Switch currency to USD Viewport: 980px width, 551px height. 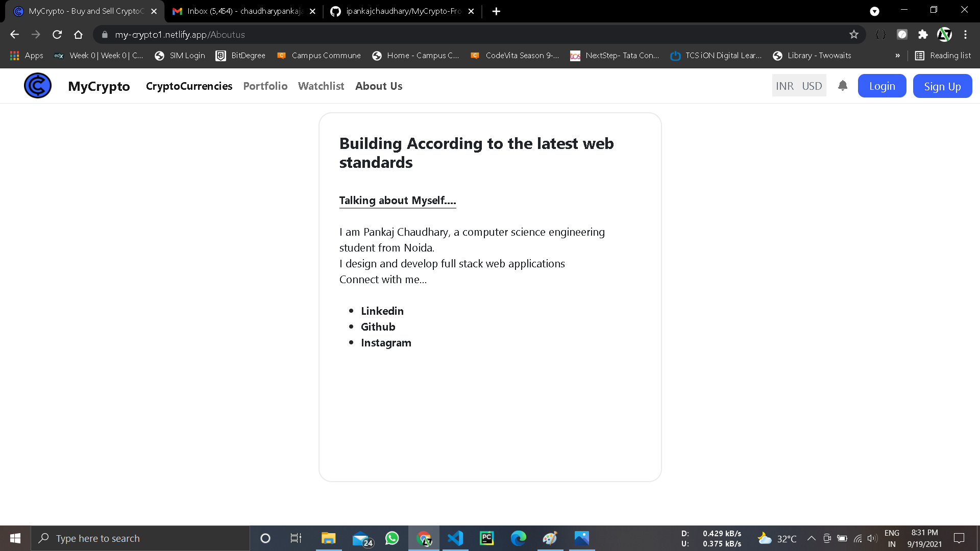pos(812,86)
